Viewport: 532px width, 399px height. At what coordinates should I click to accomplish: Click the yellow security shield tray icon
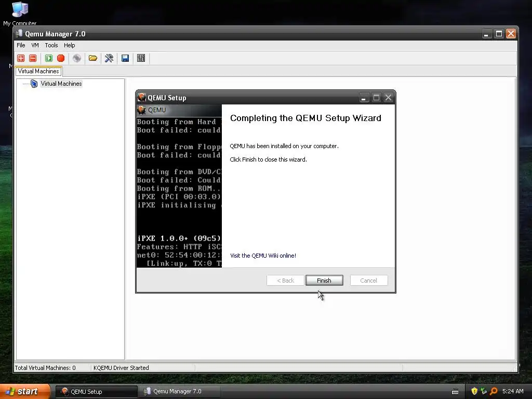[474, 391]
